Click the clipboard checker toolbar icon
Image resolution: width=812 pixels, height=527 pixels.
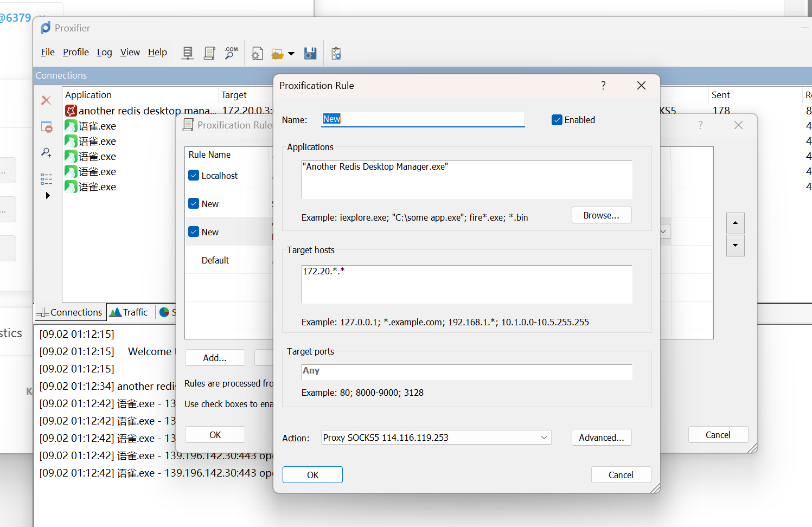(336, 53)
